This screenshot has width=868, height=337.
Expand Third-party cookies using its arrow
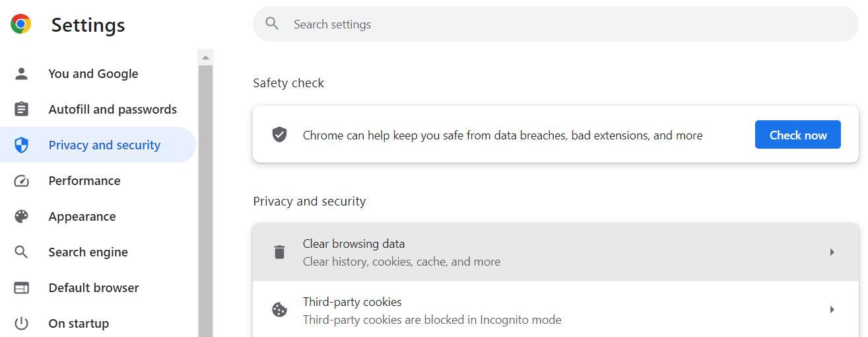tap(832, 309)
